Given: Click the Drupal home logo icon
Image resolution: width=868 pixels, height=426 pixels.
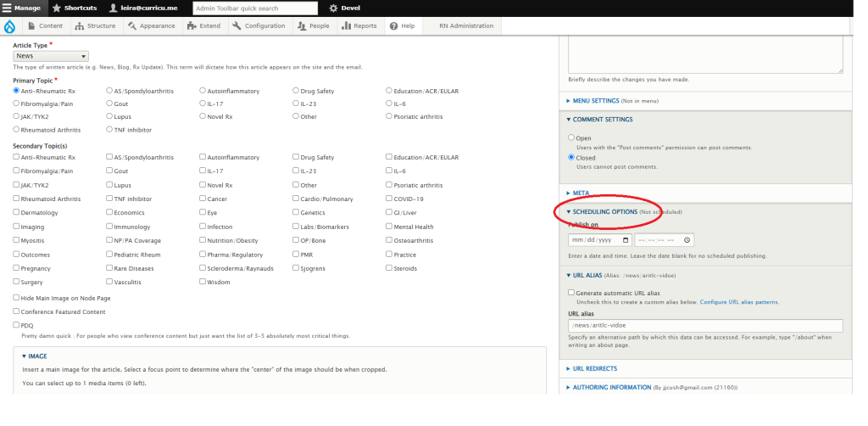Looking at the screenshot, I should 10,26.
